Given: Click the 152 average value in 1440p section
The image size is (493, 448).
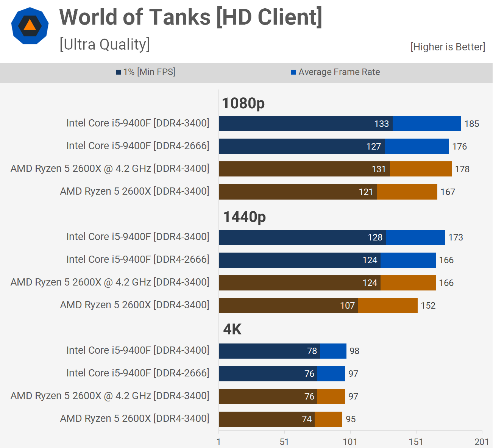Looking at the screenshot, I should tap(428, 306).
